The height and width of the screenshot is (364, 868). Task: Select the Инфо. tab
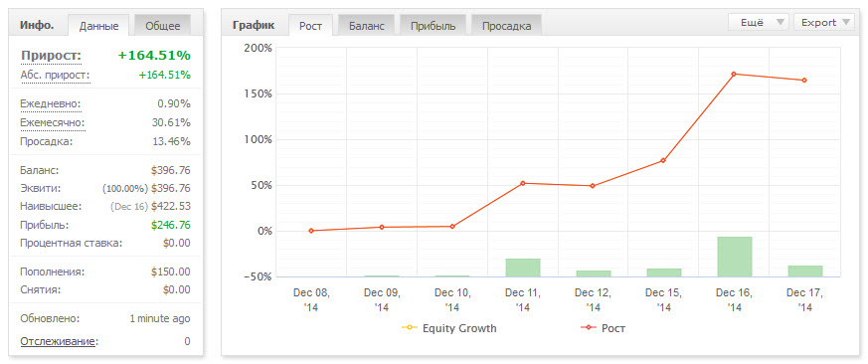coord(37,25)
